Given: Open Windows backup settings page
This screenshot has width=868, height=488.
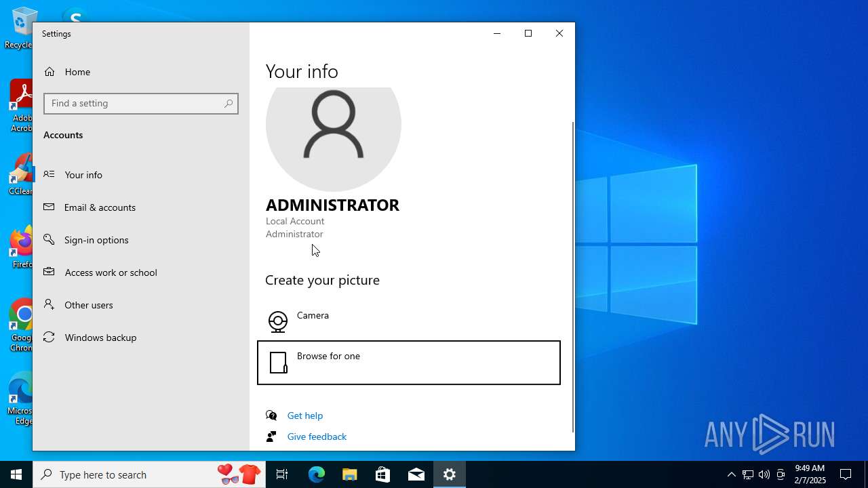Looking at the screenshot, I should (x=141, y=338).
